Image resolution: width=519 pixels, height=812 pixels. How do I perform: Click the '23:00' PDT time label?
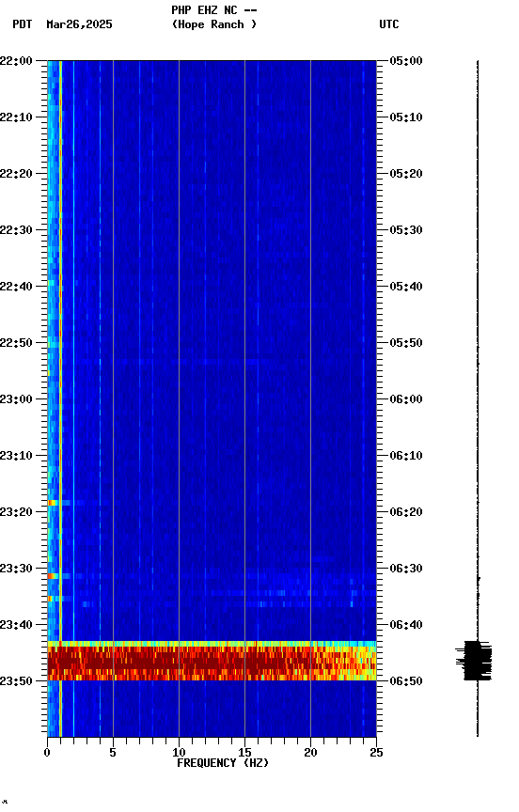pos(16,399)
